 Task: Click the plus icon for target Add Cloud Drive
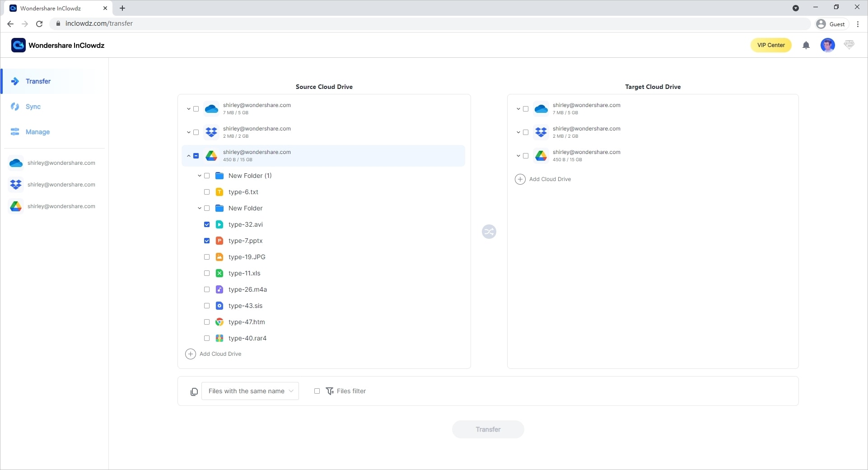pyautogui.click(x=520, y=179)
